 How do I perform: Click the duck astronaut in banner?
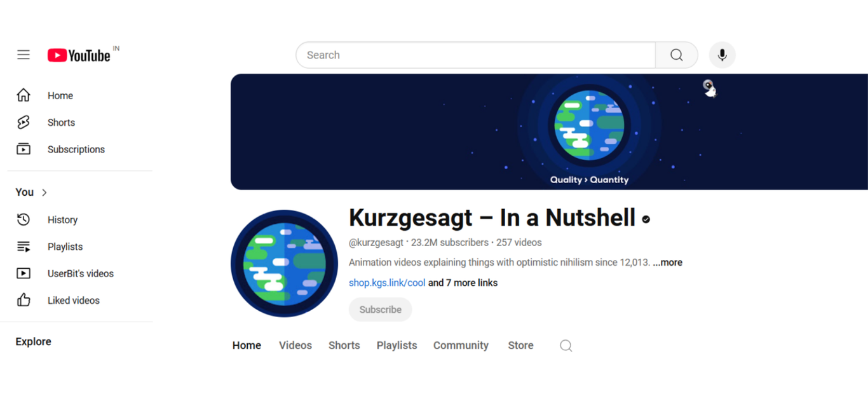[709, 88]
